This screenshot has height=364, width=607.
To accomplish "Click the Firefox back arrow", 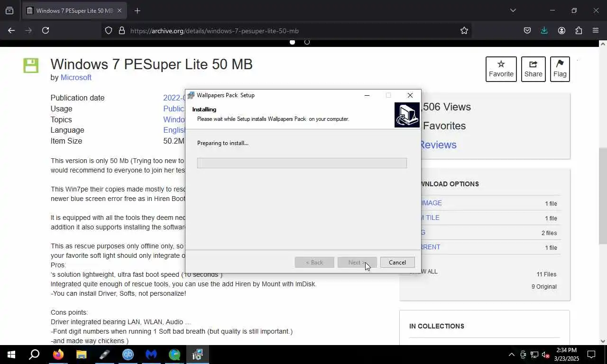I will (x=11, y=30).
